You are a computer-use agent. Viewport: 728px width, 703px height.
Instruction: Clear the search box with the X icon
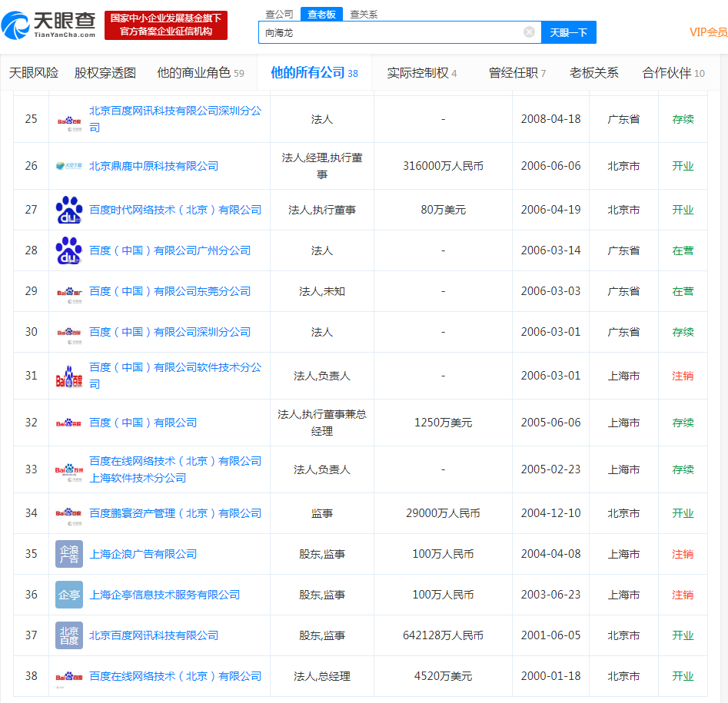pos(529,32)
